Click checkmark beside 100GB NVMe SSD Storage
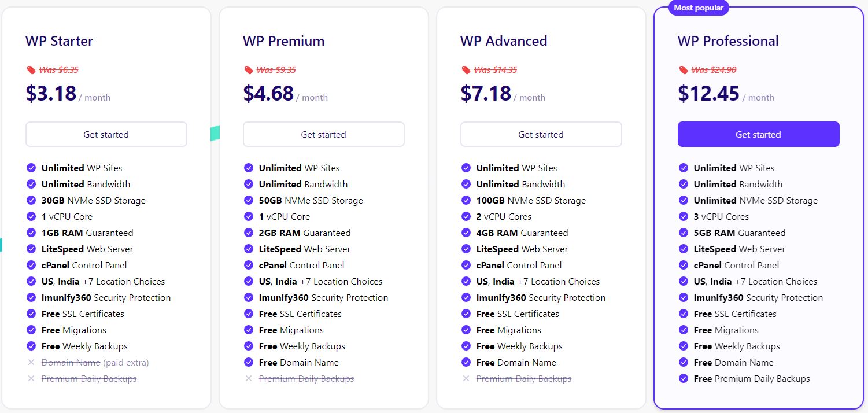This screenshot has height=413, width=868. pyautogui.click(x=466, y=200)
